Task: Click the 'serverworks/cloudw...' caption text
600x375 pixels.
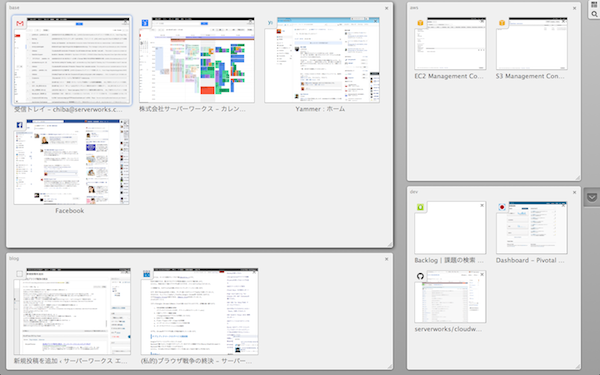Action: [x=448, y=329]
